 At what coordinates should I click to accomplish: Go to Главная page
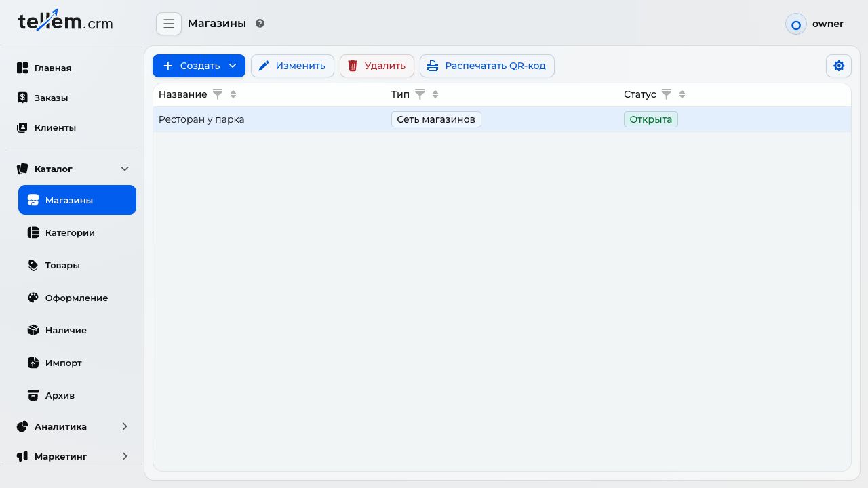coord(72,68)
